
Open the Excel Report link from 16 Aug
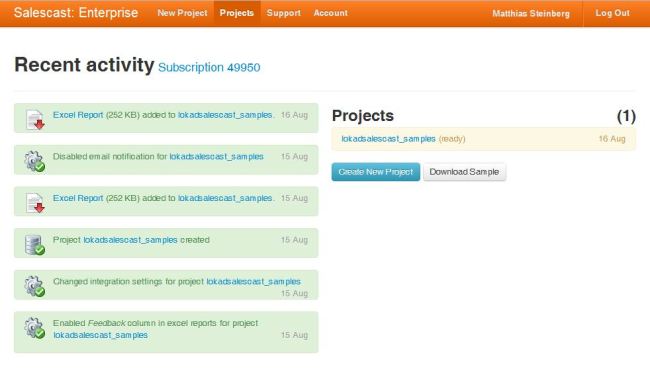point(78,115)
